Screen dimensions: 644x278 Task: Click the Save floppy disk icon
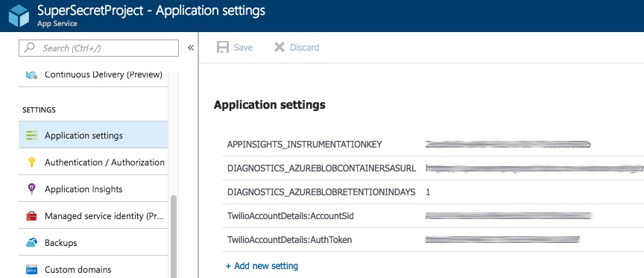223,47
